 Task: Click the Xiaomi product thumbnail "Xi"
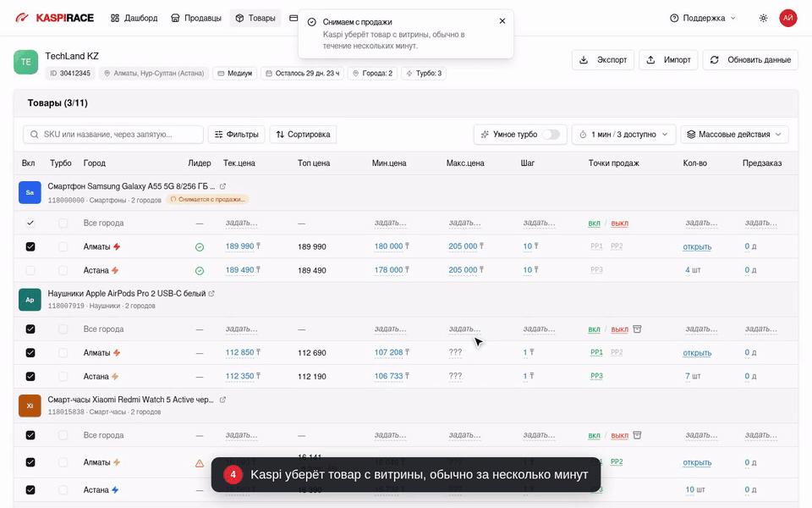coord(30,406)
